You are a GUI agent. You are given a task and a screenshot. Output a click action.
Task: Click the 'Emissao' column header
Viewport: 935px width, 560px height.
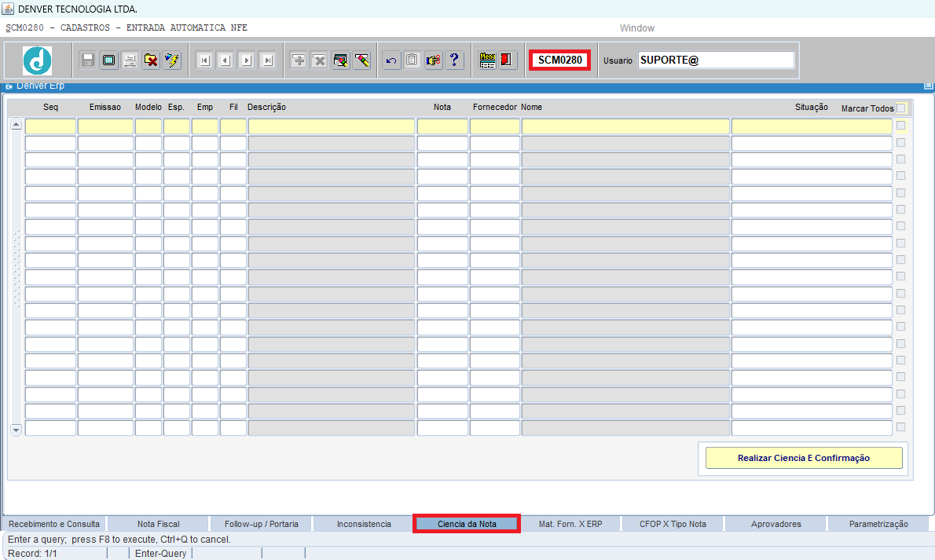pos(105,108)
